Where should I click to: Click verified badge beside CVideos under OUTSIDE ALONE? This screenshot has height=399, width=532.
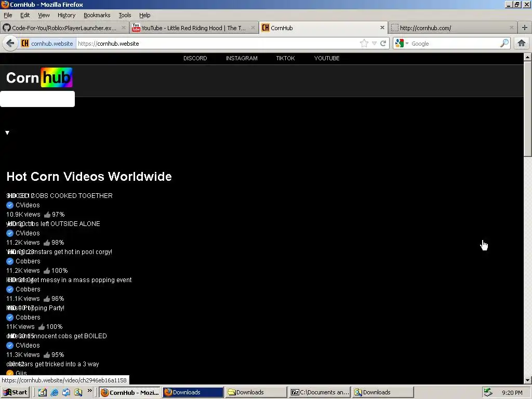click(x=10, y=233)
